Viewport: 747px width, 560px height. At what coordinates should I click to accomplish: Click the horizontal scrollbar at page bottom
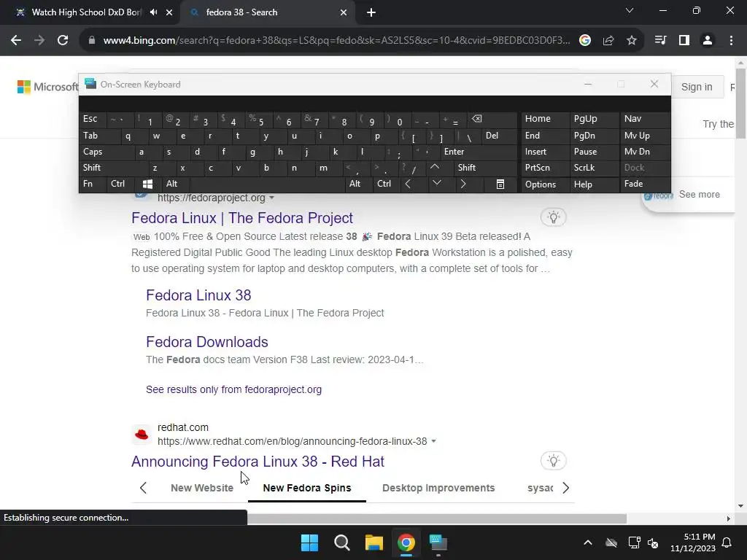[436, 518]
